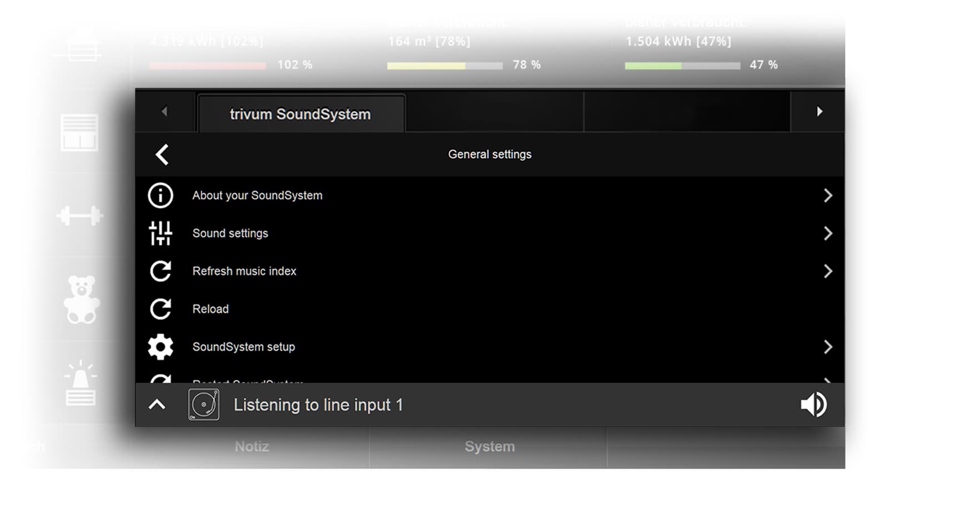Open the dumbbell icon in background sidebar
Screen dimensions: 980x519
[x=79, y=216]
